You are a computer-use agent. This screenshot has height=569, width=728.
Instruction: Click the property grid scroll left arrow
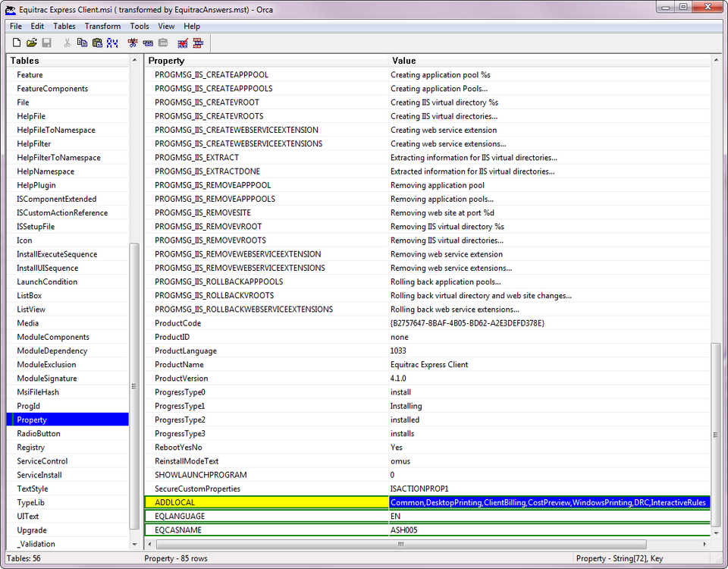point(149,544)
